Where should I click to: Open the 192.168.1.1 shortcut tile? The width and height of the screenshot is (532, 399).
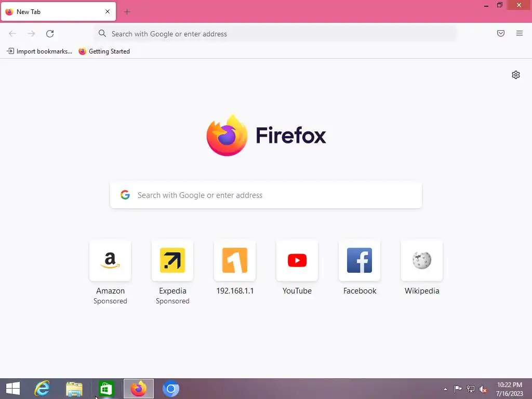click(235, 261)
